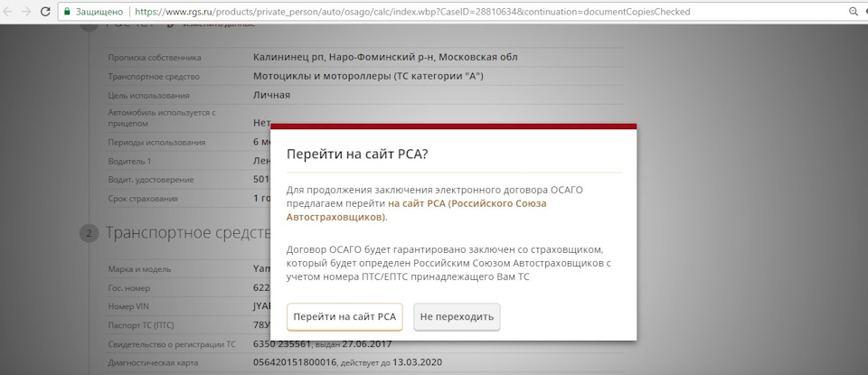Select registration number '6350 235561'
The width and height of the screenshot is (868, 375).
pyautogui.click(x=282, y=344)
